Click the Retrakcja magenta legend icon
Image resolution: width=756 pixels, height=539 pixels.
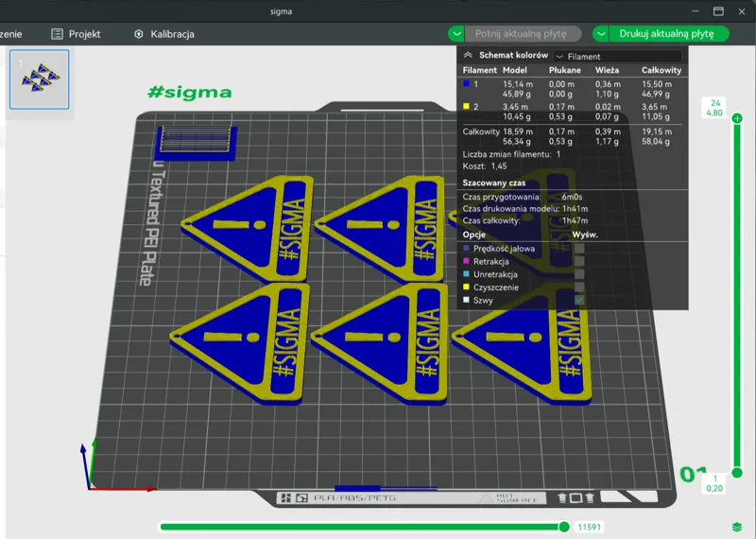(x=466, y=261)
